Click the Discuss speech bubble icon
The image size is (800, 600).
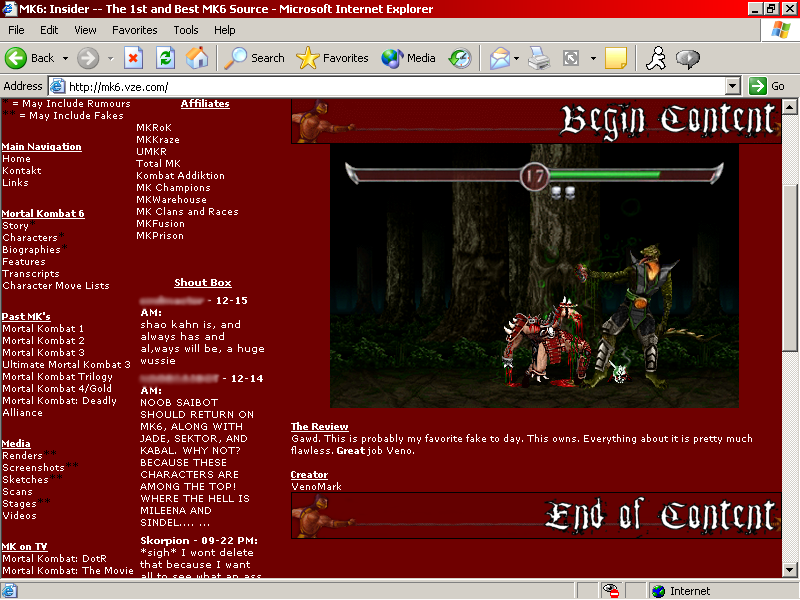[x=688, y=58]
